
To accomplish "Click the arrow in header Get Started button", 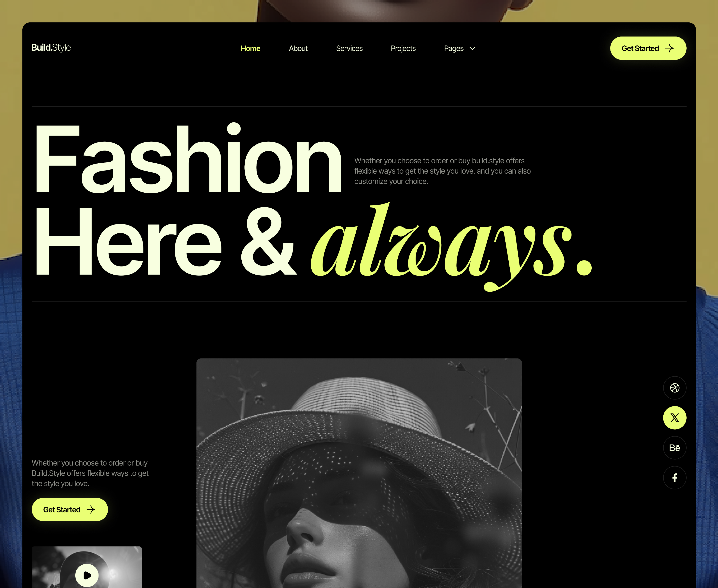I will click(670, 48).
